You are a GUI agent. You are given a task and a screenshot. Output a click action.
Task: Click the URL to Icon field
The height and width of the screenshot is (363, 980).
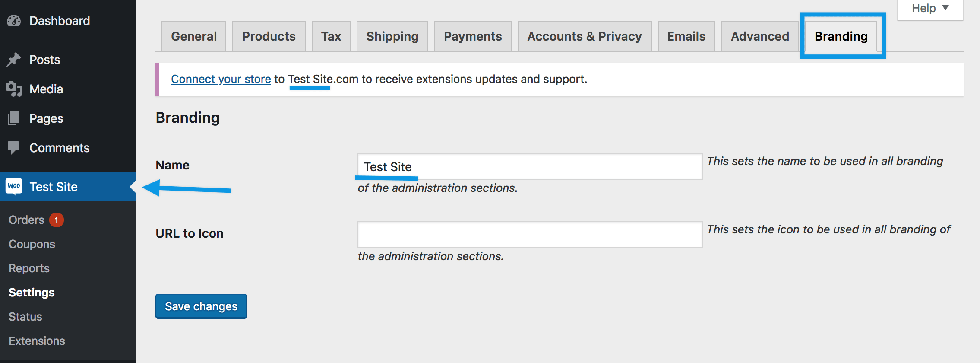coord(530,235)
